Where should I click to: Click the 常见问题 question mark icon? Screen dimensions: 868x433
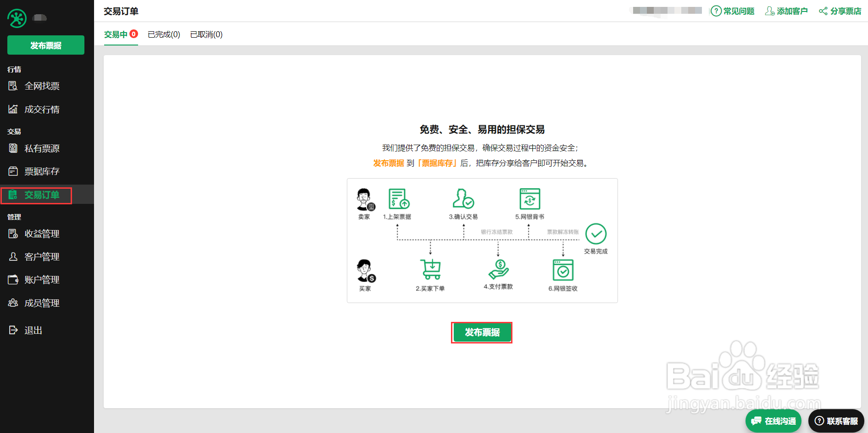click(x=716, y=11)
